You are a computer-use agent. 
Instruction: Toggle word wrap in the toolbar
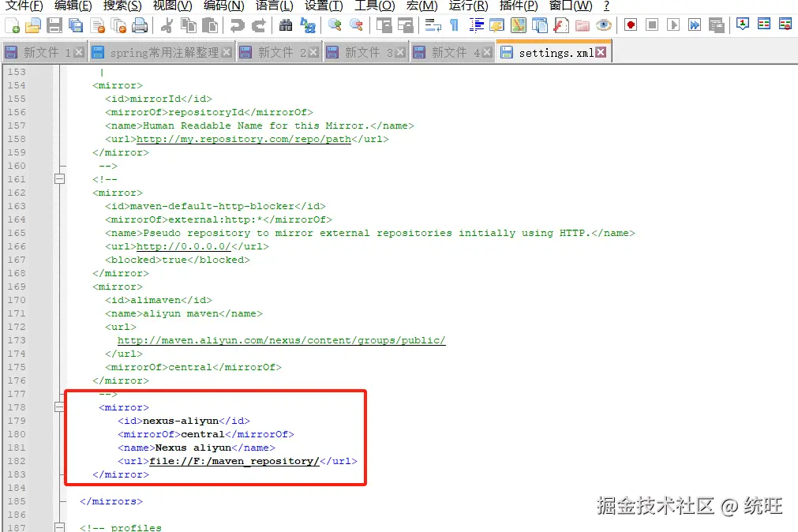click(x=433, y=25)
